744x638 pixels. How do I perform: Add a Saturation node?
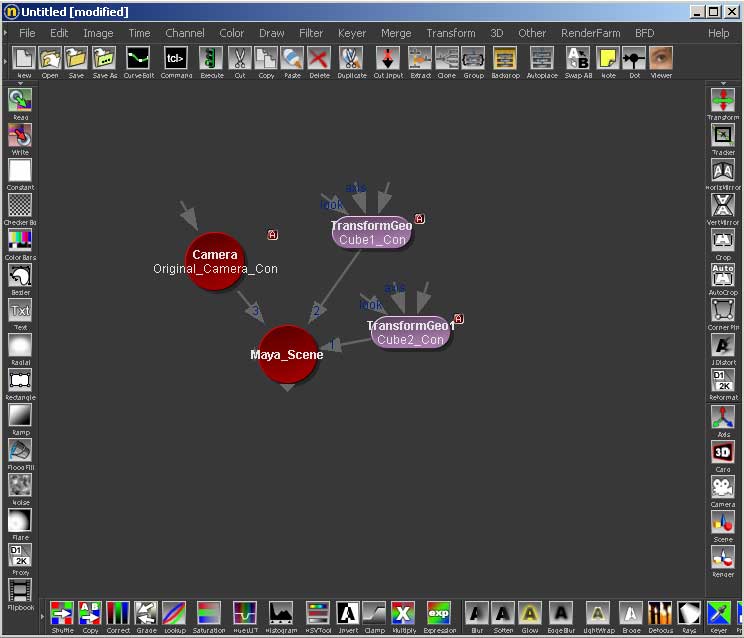point(209,613)
